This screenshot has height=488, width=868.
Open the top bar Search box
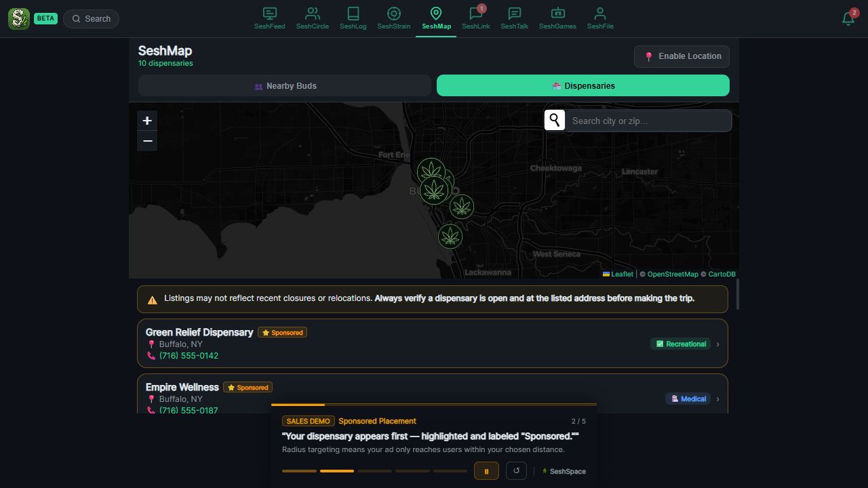pyautogui.click(x=92, y=18)
